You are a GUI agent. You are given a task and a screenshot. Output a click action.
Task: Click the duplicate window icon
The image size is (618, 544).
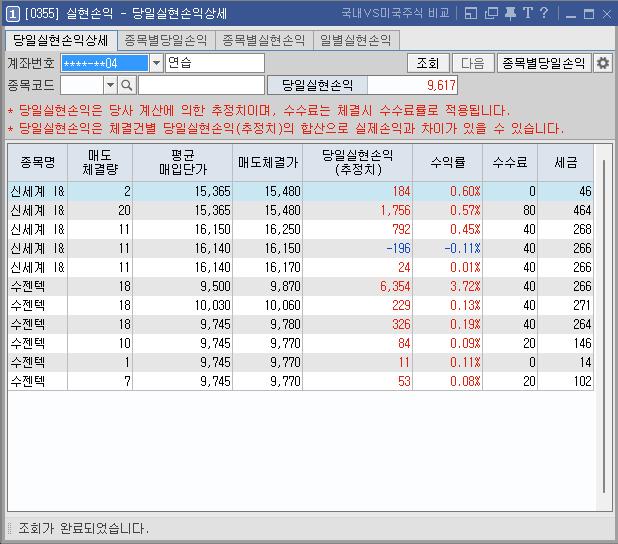pyautogui.click(x=491, y=13)
